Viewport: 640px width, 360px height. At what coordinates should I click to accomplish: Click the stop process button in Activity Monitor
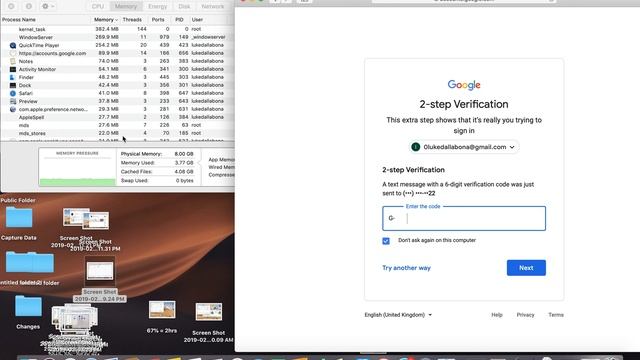coord(11,6)
